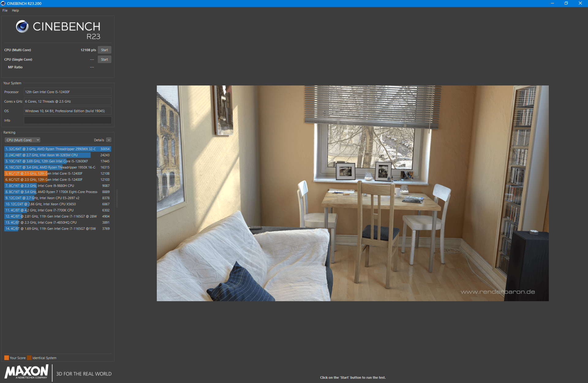Click inside the Info input field
Viewport: 588px width, 383px height.
(67, 120)
